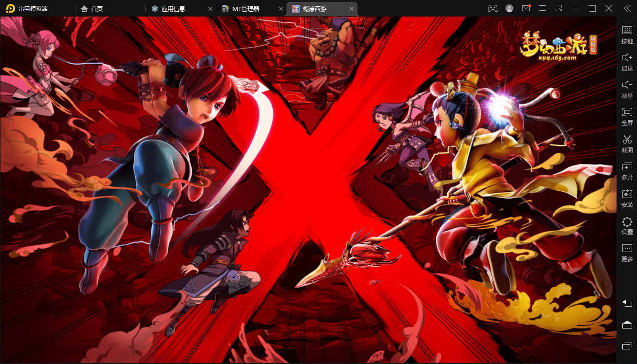Open Android recent apps button

pos(627,346)
